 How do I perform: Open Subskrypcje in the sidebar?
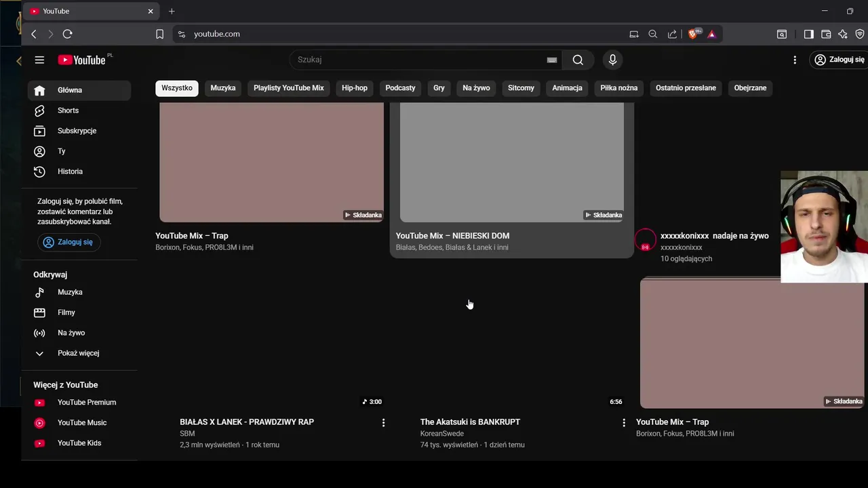coord(79,131)
